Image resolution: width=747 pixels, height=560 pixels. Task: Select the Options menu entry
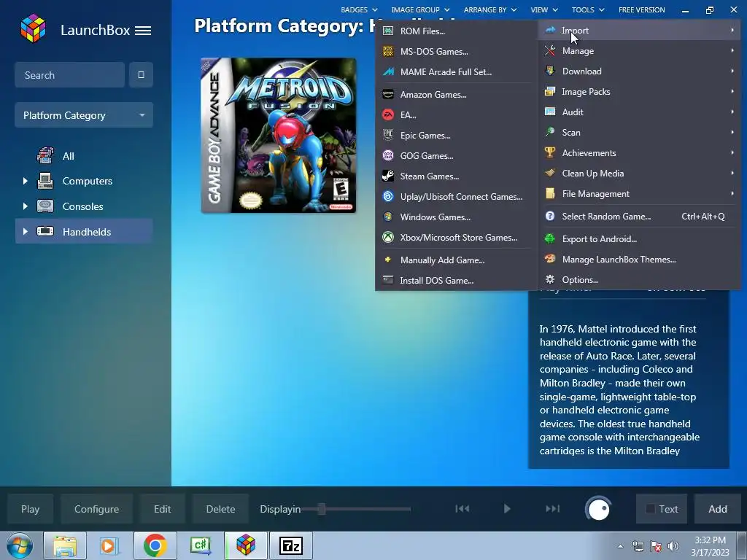(x=639, y=280)
